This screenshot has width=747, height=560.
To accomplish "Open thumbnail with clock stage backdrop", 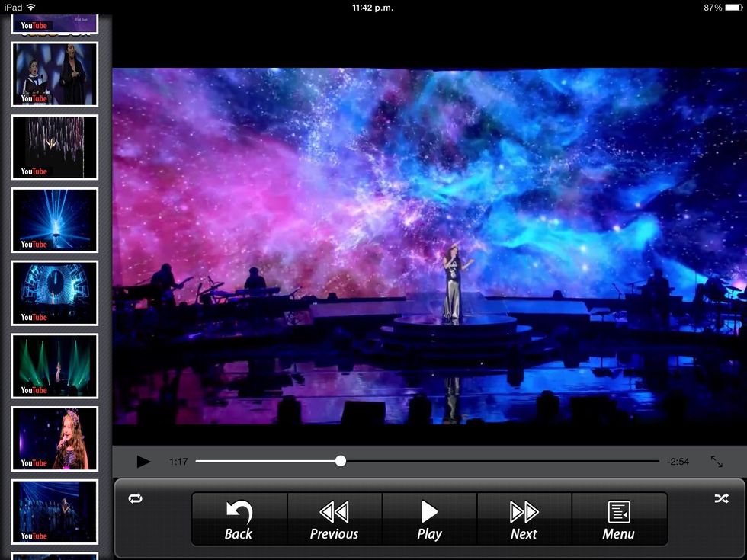I will (55, 293).
